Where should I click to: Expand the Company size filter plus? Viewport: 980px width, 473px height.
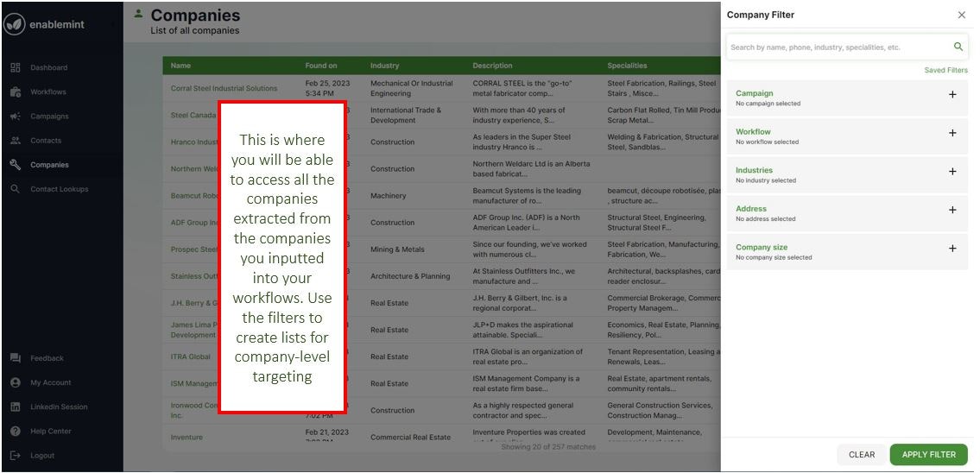tap(952, 248)
